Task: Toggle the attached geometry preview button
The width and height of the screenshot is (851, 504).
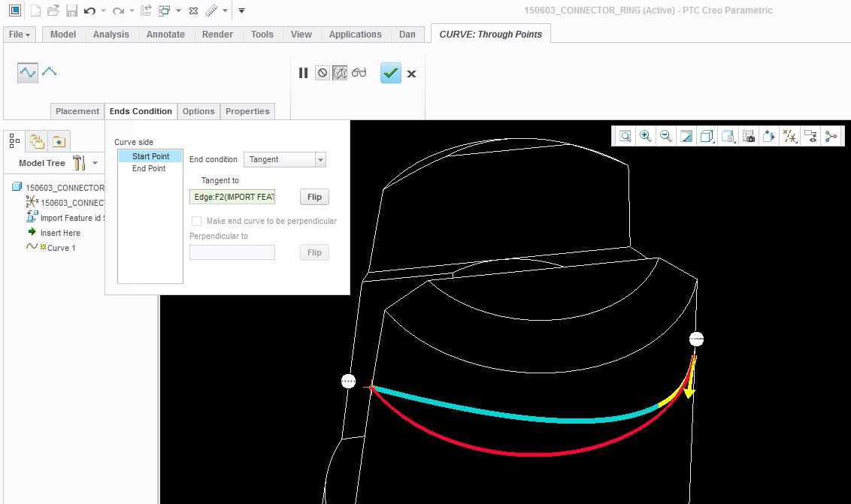Action: (340, 73)
